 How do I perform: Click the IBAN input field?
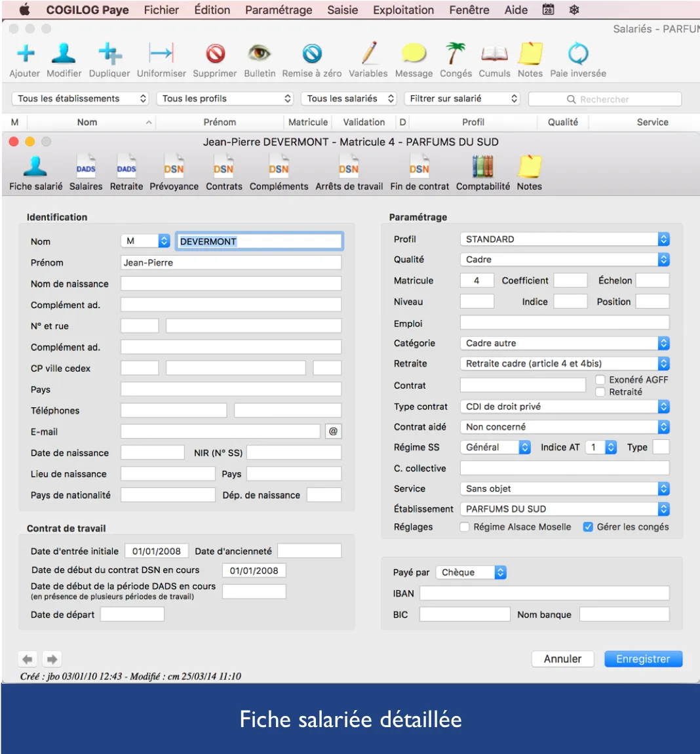[544, 593]
